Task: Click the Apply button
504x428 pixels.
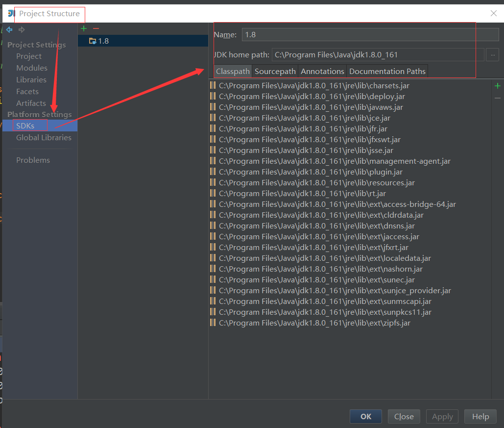Action: pos(442,416)
